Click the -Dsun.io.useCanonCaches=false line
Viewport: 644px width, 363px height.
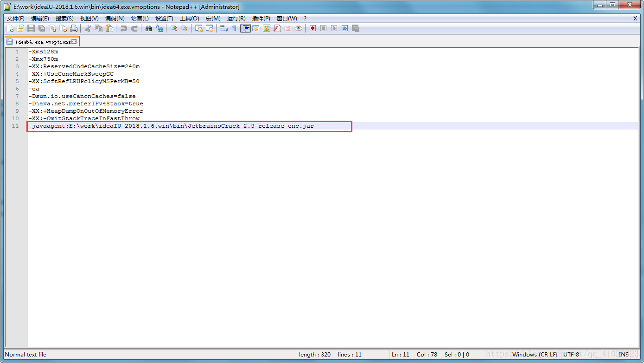(x=82, y=96)
